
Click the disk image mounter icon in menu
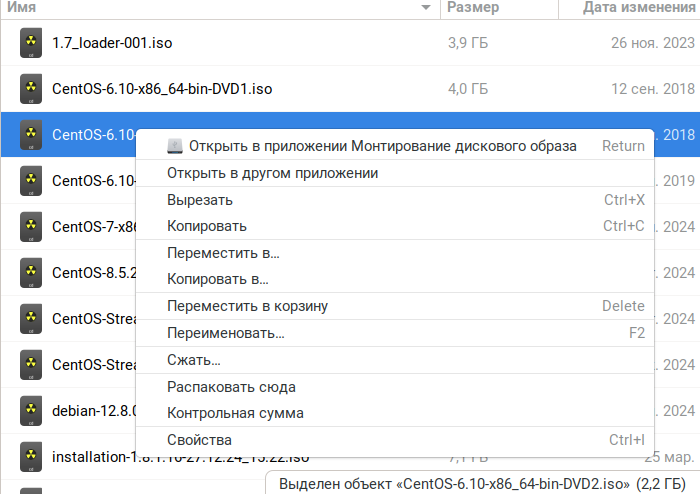[175, 146]
